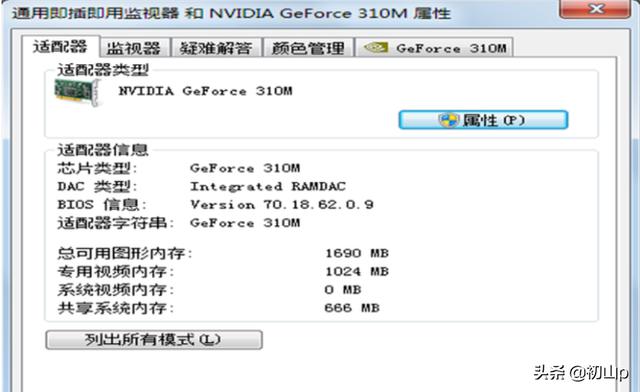This screenshot has width=640, height=392.
Task: Click the graphics card adapter icon
Action: (78, 92)
